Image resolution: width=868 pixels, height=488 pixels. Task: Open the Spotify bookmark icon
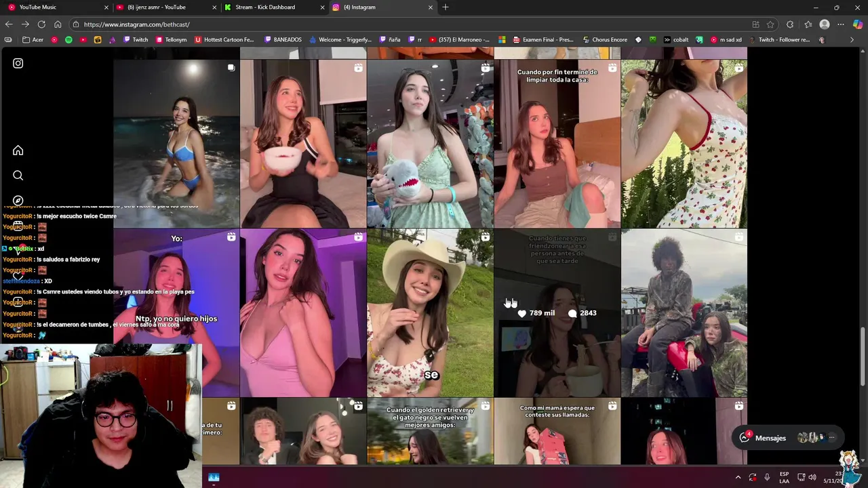[68, 40]
